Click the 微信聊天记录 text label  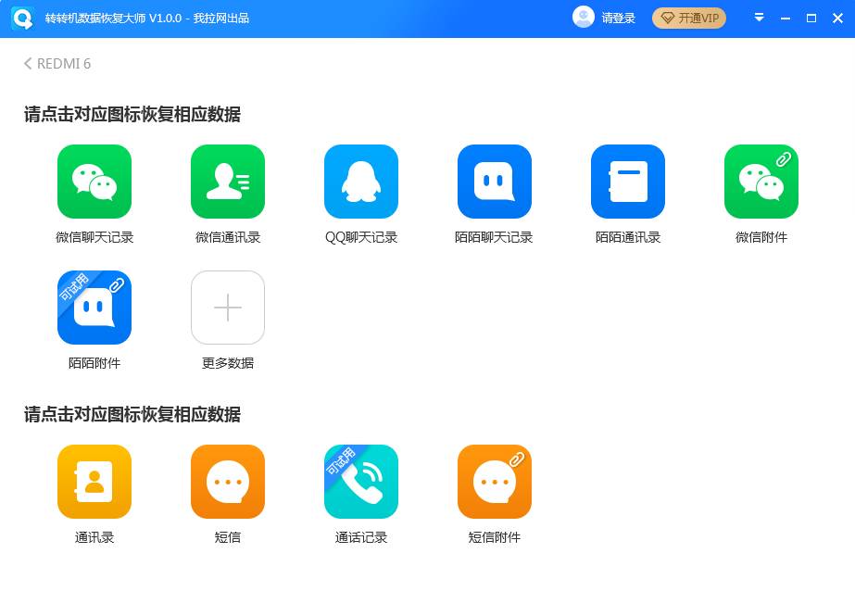(x=94, y=238)
